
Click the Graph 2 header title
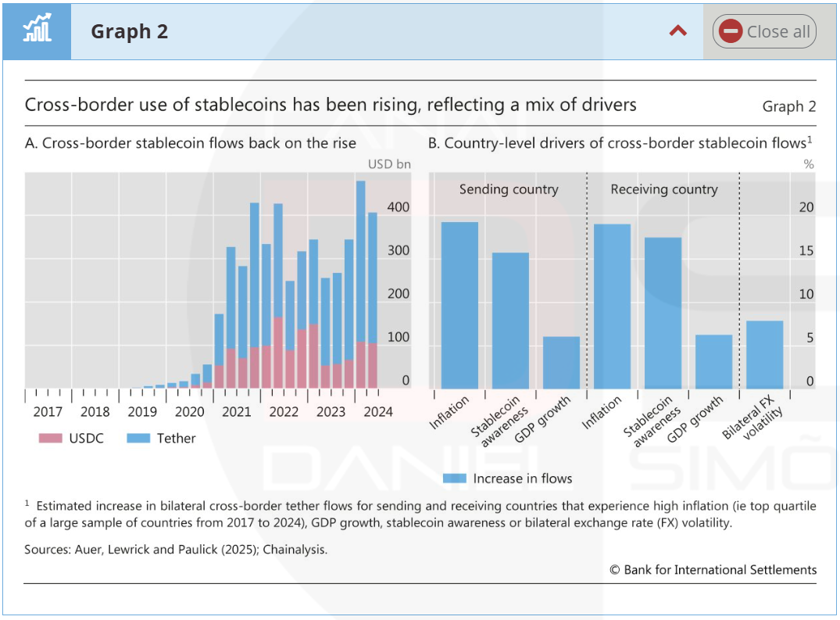coord(129,31)
